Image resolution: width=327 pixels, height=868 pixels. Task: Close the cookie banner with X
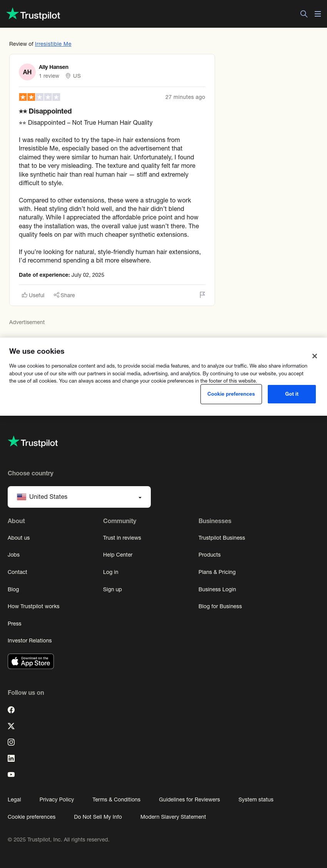click(315, 356)
